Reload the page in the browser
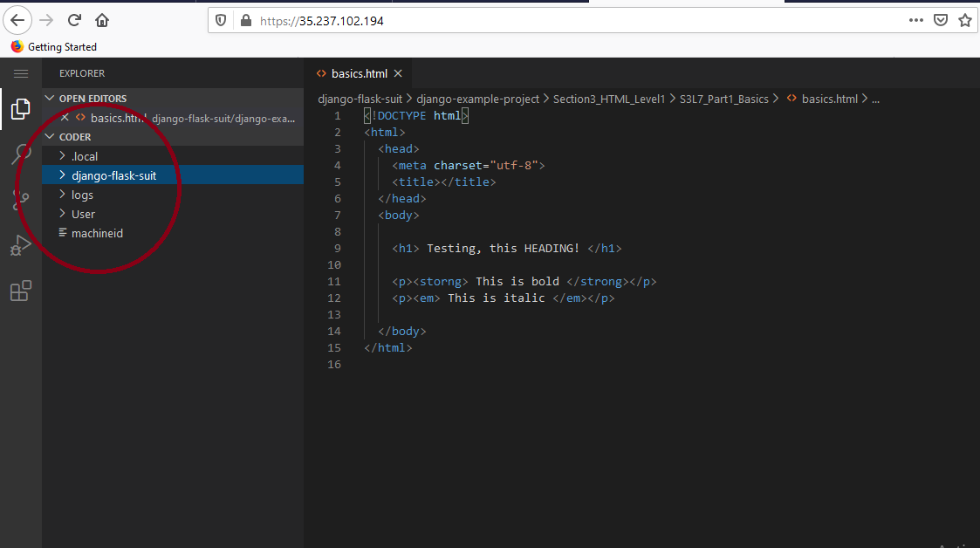Viewport: 980px width, 548px height. (x=74, y=21)
